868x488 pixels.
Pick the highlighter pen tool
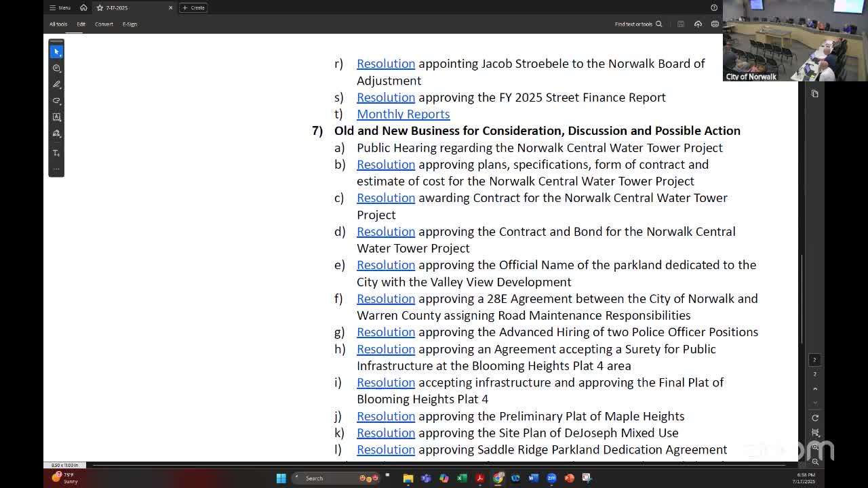click(x=56, y=84)
